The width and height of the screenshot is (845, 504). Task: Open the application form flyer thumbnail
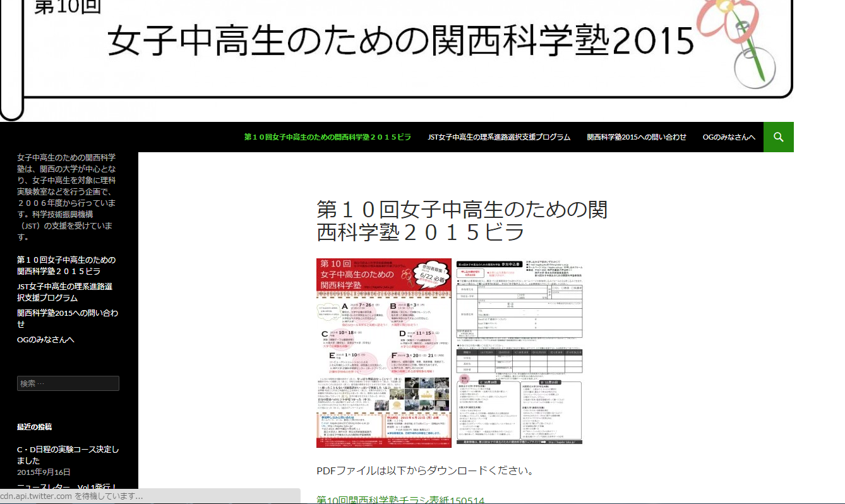(519, 351)
